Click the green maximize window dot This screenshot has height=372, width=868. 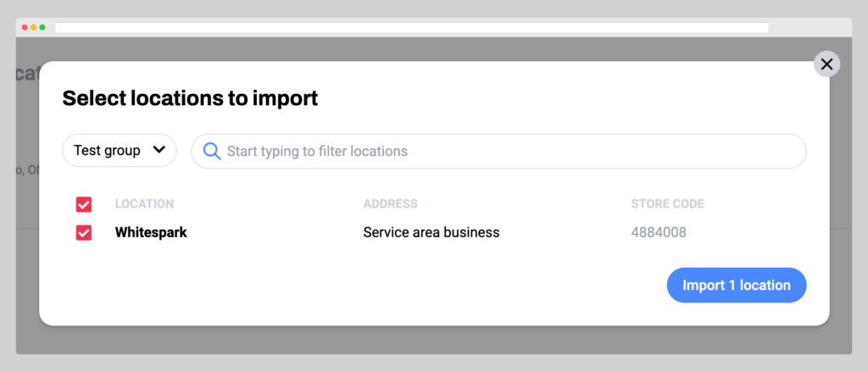[42, 27]
